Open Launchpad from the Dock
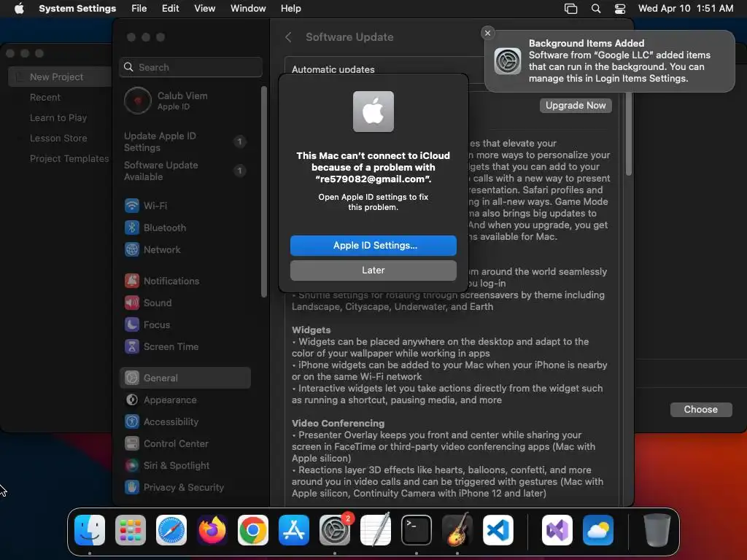 pos(131,530)
